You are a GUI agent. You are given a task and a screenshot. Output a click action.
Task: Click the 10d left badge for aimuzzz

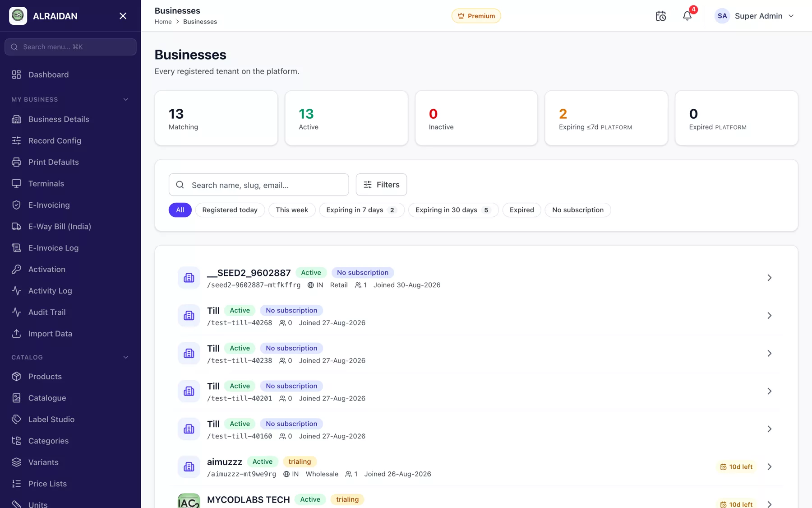click(x=736, y=467)
